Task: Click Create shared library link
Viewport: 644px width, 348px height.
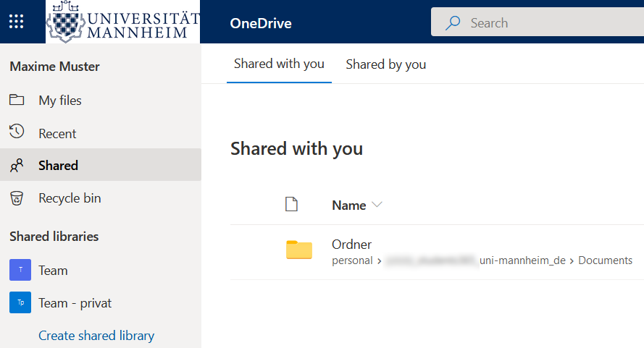Action: tap(96, 336)
